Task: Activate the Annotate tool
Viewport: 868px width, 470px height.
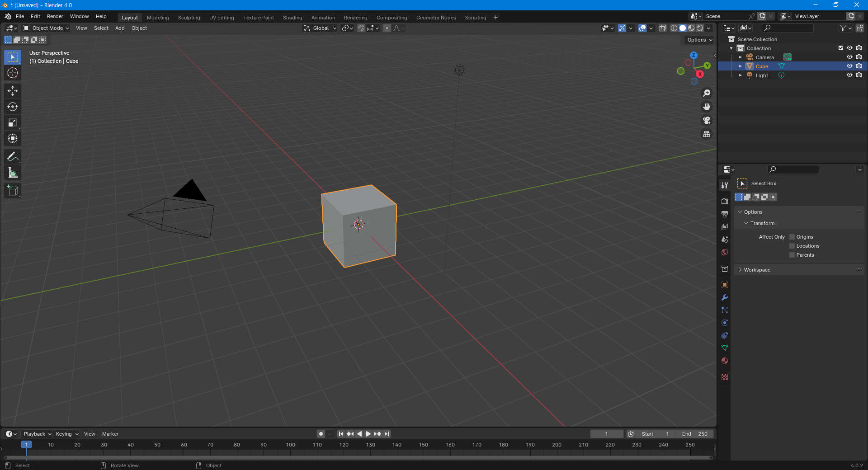Action: click(x=12, y=156)
